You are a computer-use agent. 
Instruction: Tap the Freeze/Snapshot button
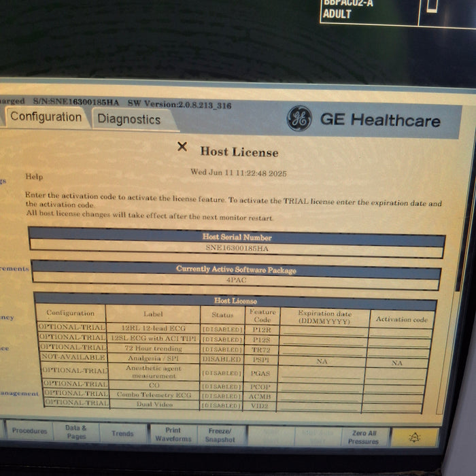220,435
